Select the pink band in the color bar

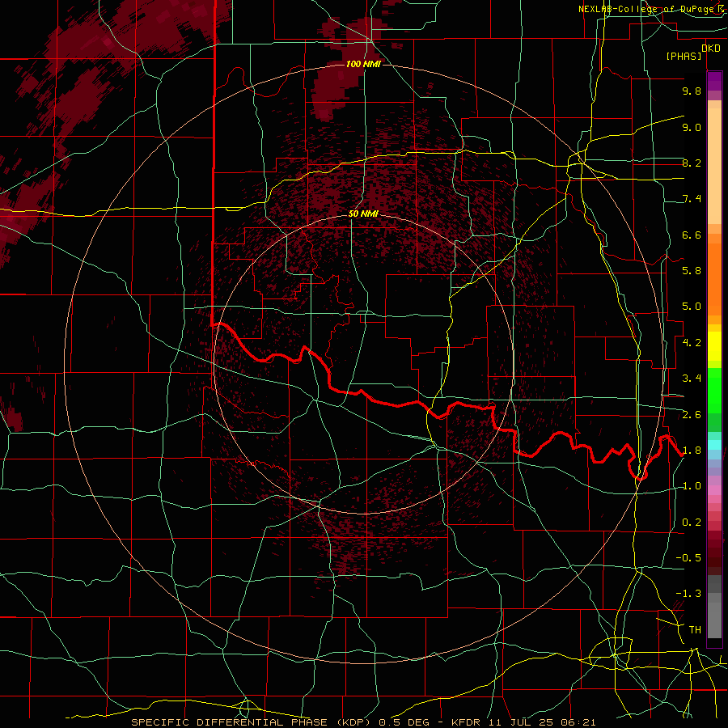click(714, 490)
